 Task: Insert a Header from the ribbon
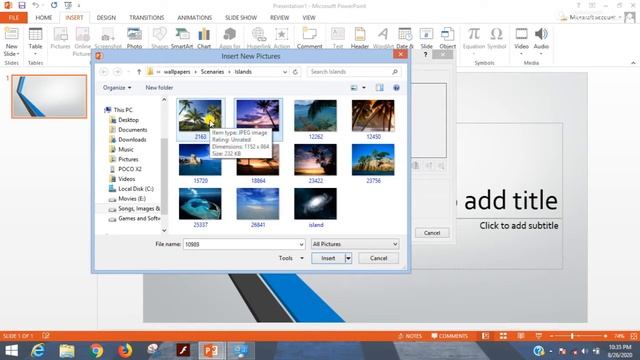[x=360, y=35]
